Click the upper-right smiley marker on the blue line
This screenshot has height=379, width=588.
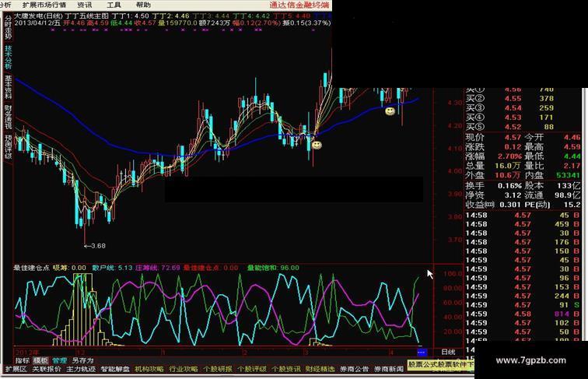390,111
